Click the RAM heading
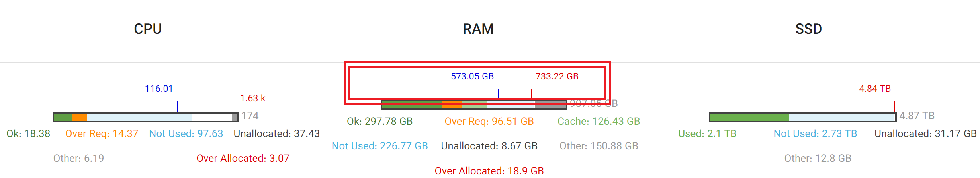 [x=478, y=29]
